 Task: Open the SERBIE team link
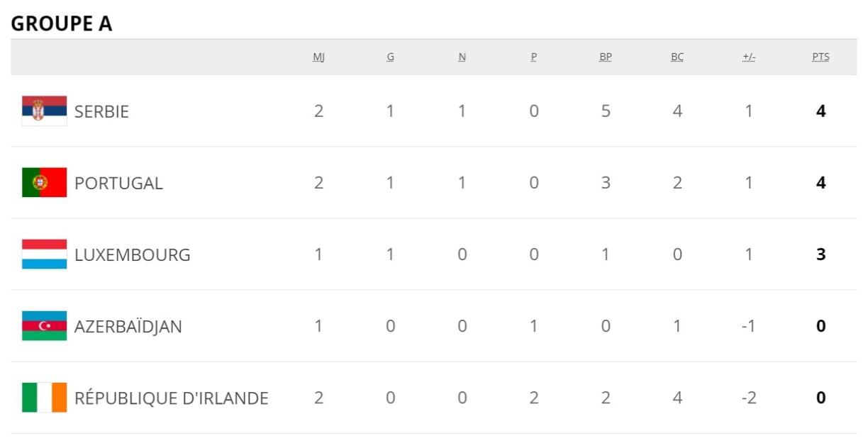pos(101,111)
